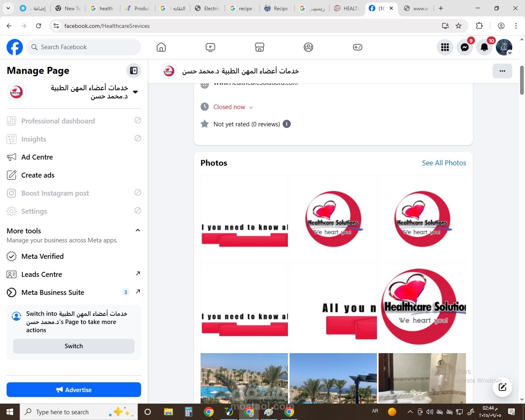Open Chrome profile icon
Viewport: 525px width, 420px height.
coord(501,26)
